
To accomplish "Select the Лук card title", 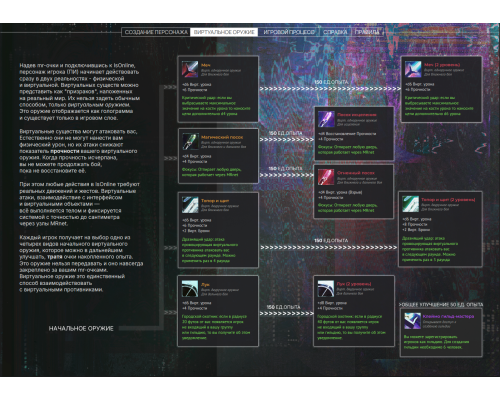I will pyautogui.click(x=205, y=284).
